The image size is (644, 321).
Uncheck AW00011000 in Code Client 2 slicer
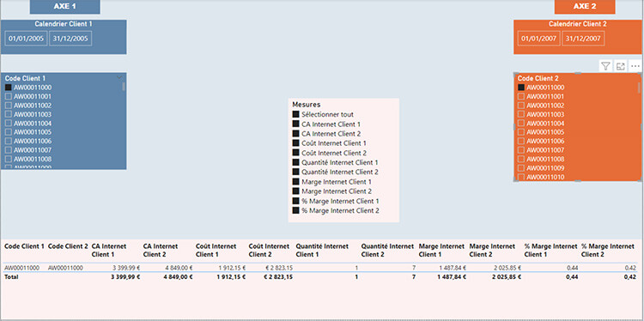521,88
